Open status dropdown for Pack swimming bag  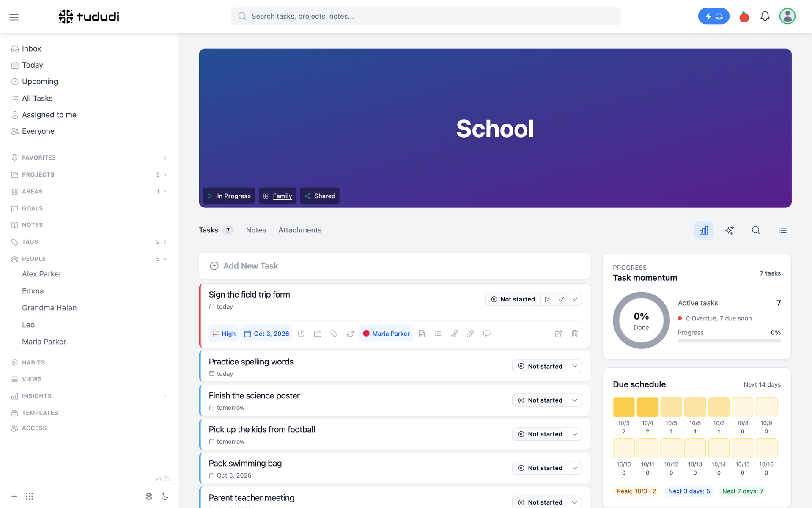tap(575, 468)
